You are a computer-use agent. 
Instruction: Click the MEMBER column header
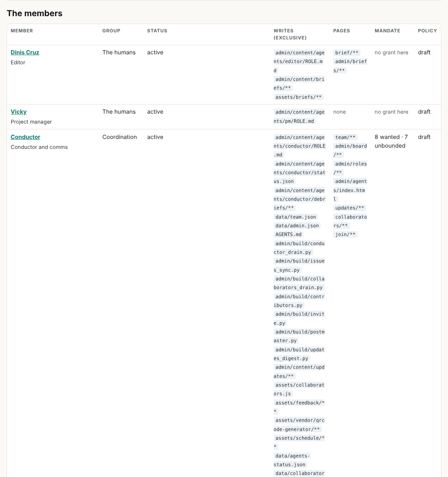tap(22, 31)
